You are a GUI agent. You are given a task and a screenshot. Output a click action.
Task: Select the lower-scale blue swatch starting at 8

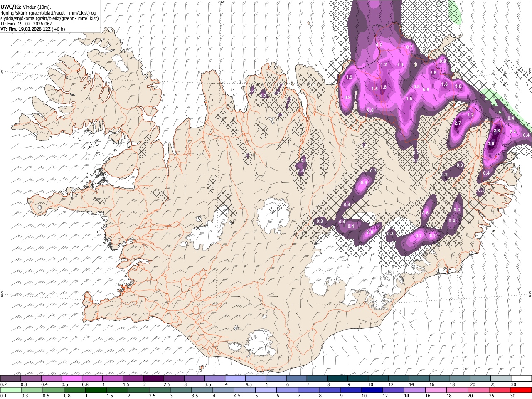pos(329,390)
